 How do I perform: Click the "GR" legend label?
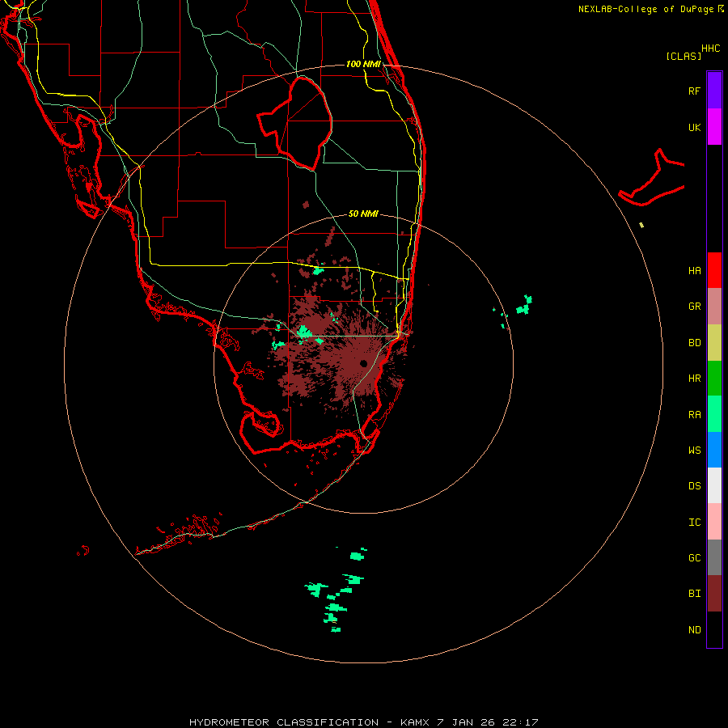pyautogui.click(x=695, y=307)
